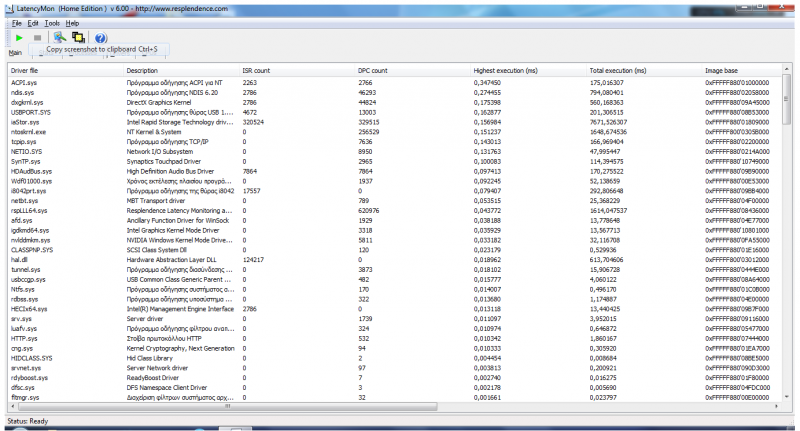Open the File menu

16,22
